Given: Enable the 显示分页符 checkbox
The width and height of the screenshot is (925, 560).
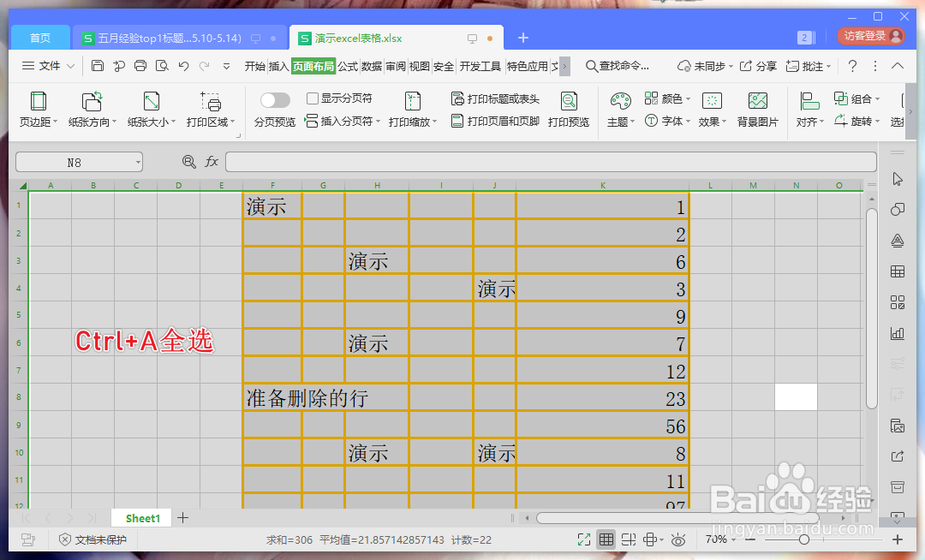Looking at the screenshot, I should pos(313,99).
